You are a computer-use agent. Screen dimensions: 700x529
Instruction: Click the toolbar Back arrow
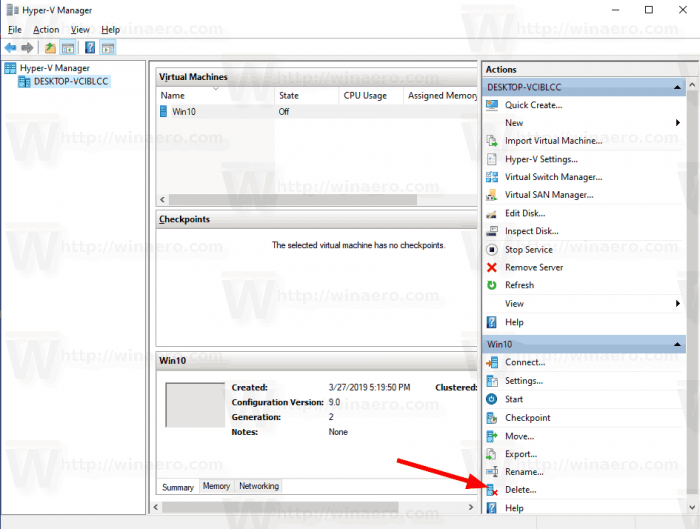10,47
